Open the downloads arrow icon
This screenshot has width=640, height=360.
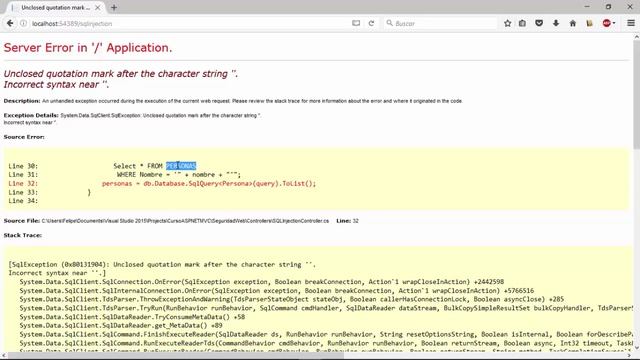556,23
